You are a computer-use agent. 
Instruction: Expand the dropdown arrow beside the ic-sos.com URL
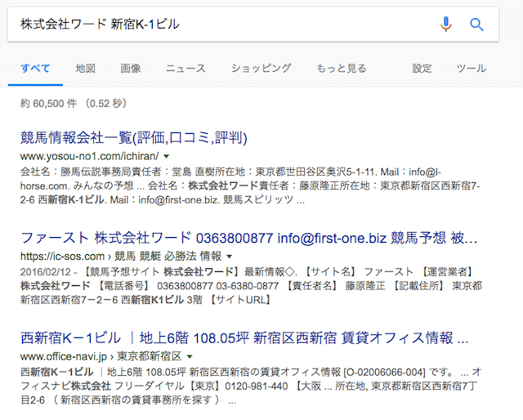(229, 257)
